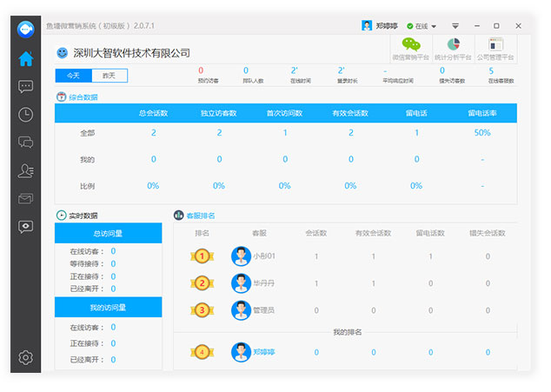Click the user name 郑婷婷 in title bar
The width and height of the screenshot is (551, 392).
click(x=388, y=26)
